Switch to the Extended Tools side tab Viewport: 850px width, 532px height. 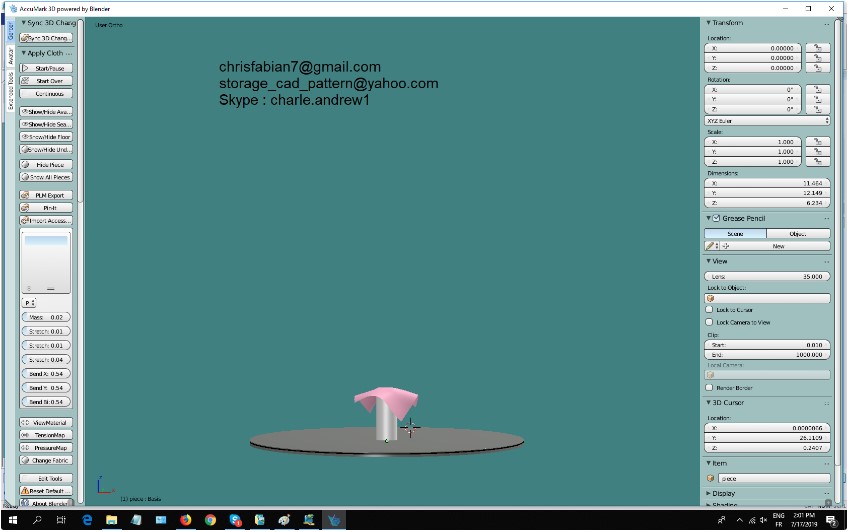pos(10,91)
